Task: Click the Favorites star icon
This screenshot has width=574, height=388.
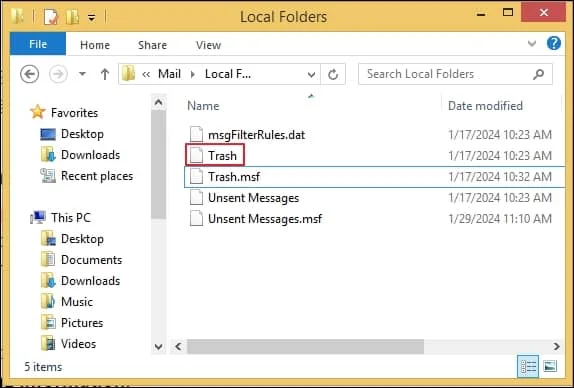Action: 38,112
